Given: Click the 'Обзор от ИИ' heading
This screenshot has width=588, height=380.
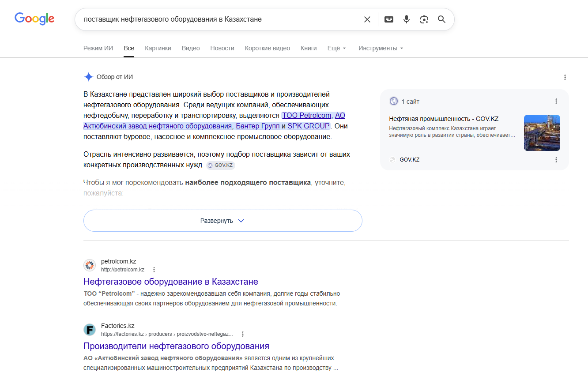Looking at the screenshot, I should (115, 77).
